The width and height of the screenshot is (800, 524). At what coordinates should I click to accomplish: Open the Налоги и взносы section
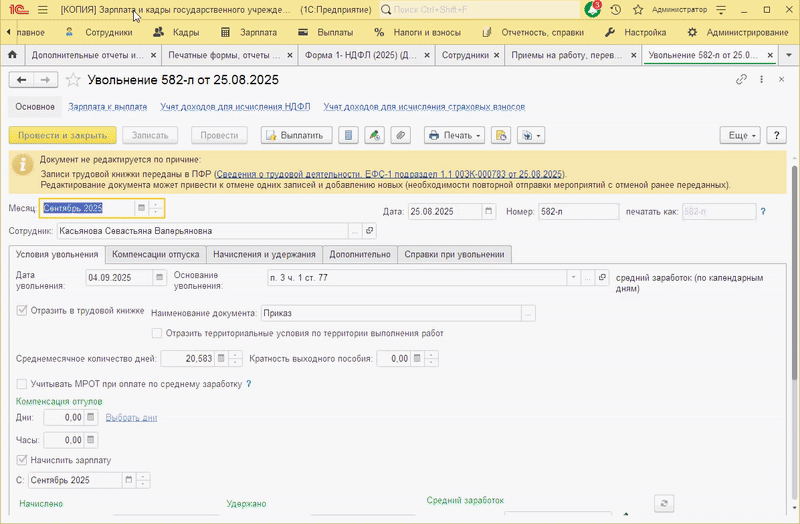coord(417,32)
